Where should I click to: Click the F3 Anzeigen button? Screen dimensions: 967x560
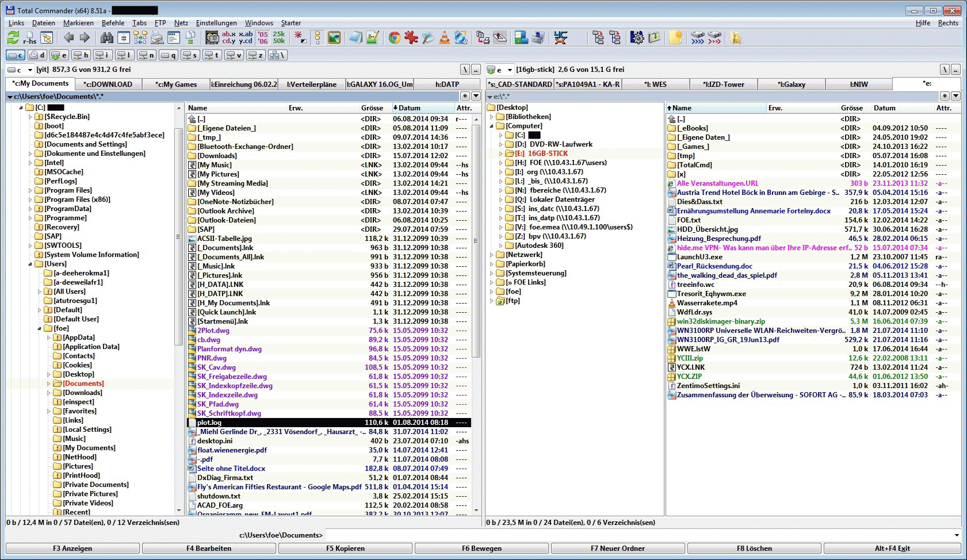pyautogui.click(x=72, y=549)
